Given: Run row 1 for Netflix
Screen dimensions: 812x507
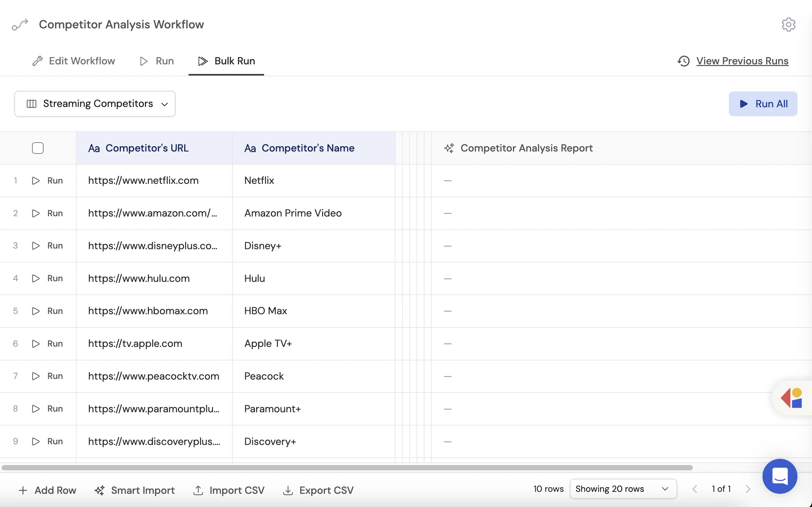Looking at the screenshot, I should click(47, 181).
